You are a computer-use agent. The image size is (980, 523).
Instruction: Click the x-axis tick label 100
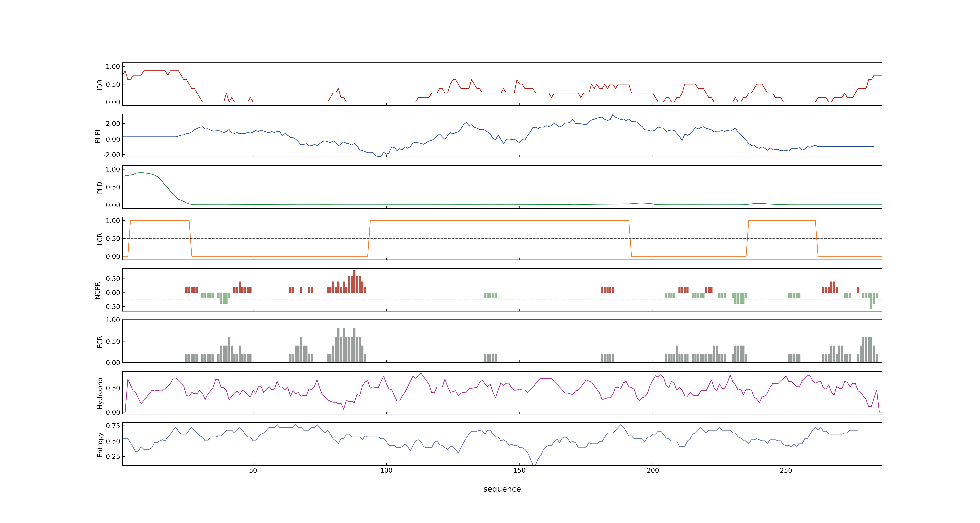click(x=386, y=470)
